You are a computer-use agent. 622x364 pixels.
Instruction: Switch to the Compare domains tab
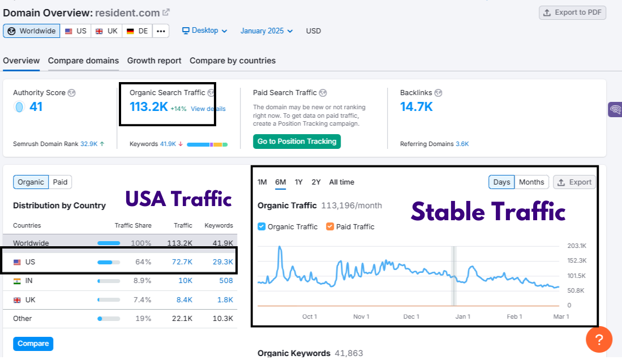[x=83, y=61]
